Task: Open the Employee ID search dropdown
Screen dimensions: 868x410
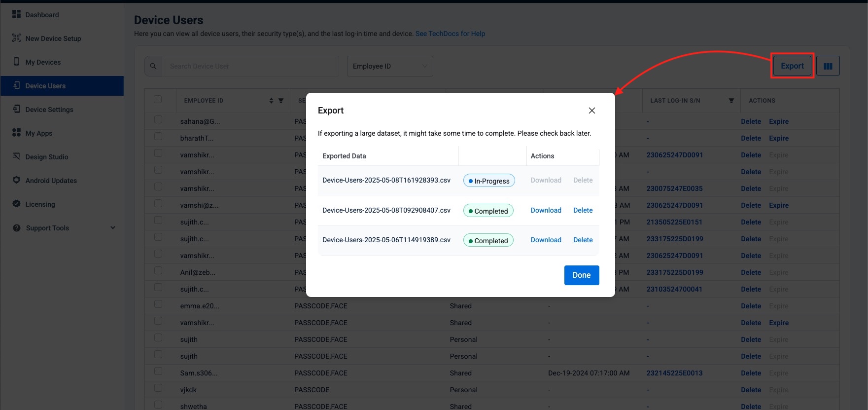Action: (389, 66)
